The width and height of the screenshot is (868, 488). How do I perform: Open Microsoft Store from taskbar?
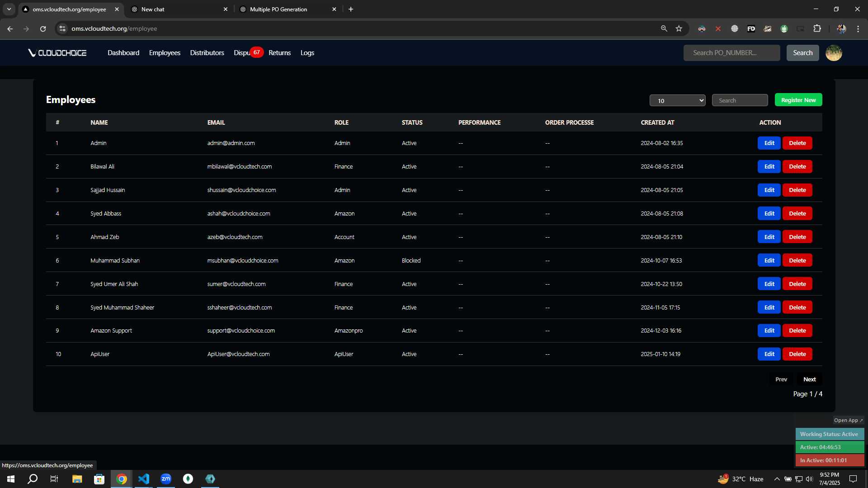pyautogui.click(x=99, y=479)
